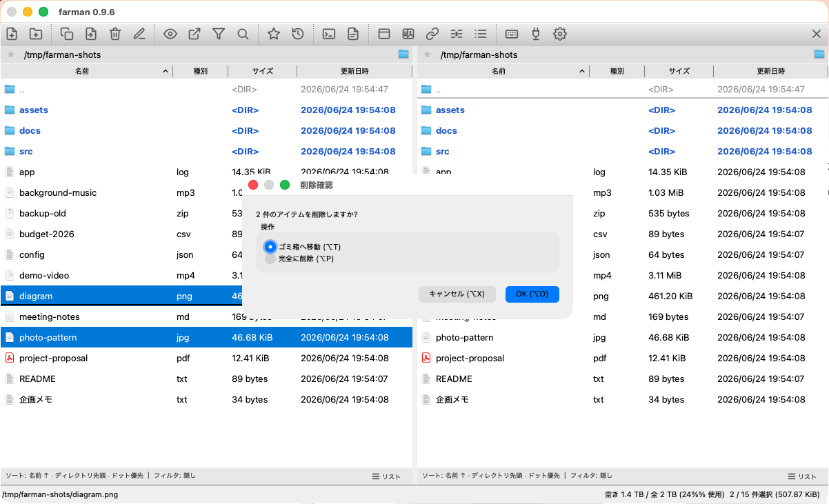
Task: Confirm deletion with the OK button
Action: (x=532, y=294)
